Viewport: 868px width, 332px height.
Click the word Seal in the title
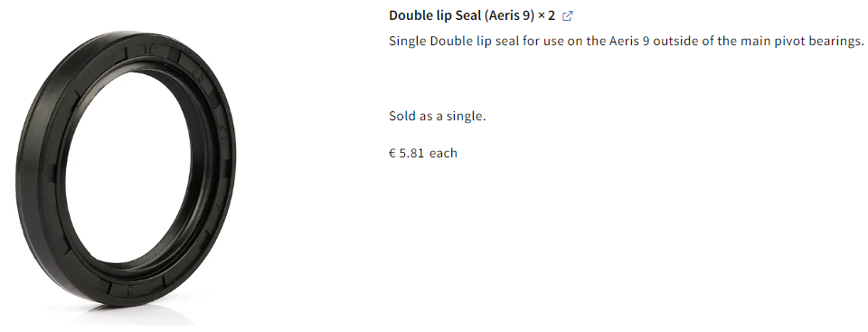coord(468,15)
